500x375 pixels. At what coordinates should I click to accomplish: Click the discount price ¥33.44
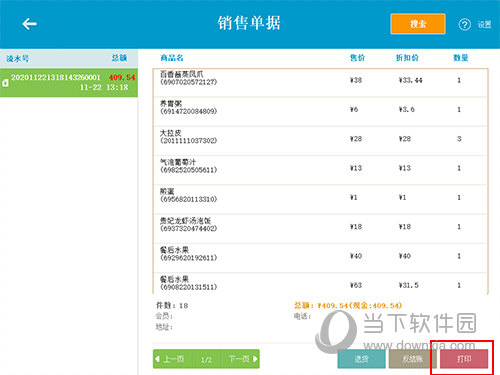(x=410, y=80)
